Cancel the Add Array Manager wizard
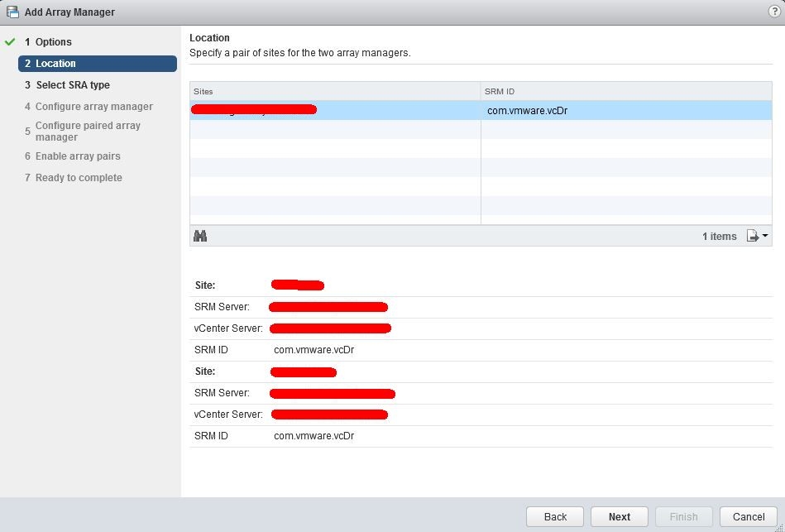Screen dimensions: 785x532 [748, 516]
